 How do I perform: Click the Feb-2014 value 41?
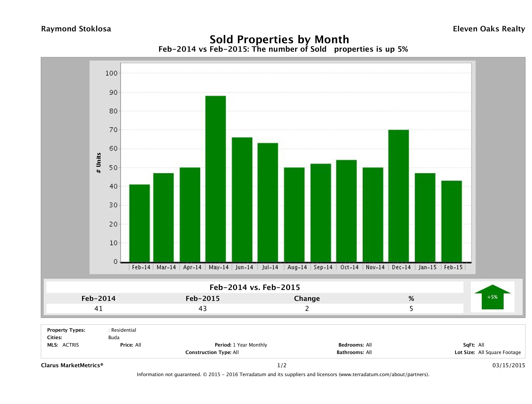pyautogui.click(x=98, y=308)
